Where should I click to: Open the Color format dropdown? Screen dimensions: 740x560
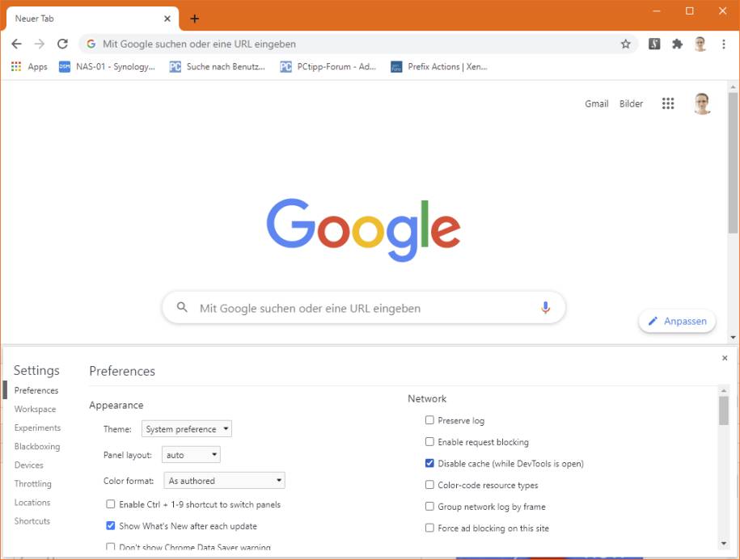point(224,480)
